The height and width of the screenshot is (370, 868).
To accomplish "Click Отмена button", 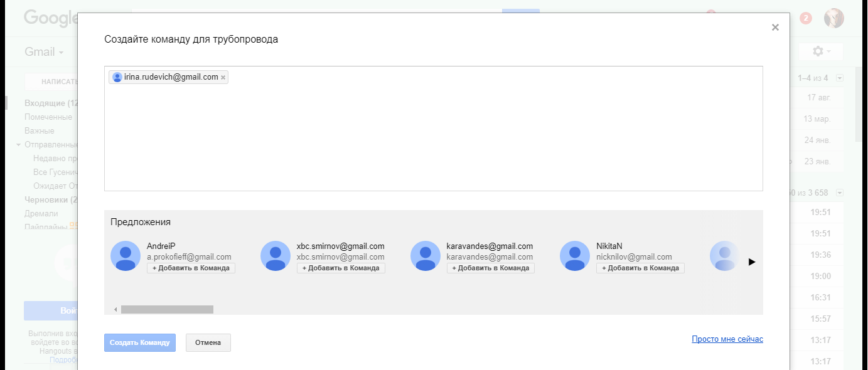I will coord(208,342).
